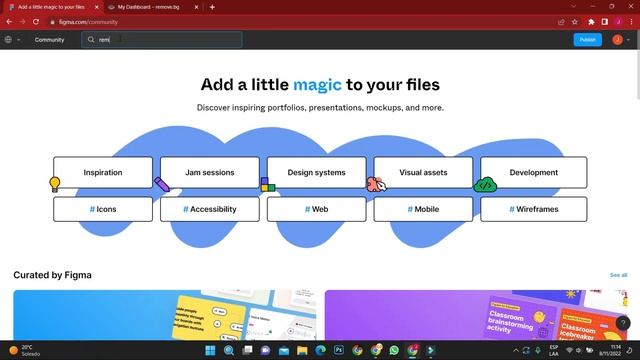Click the colored blocks icon on Design systems
The image size is (640, 360).
pos(268,184)
